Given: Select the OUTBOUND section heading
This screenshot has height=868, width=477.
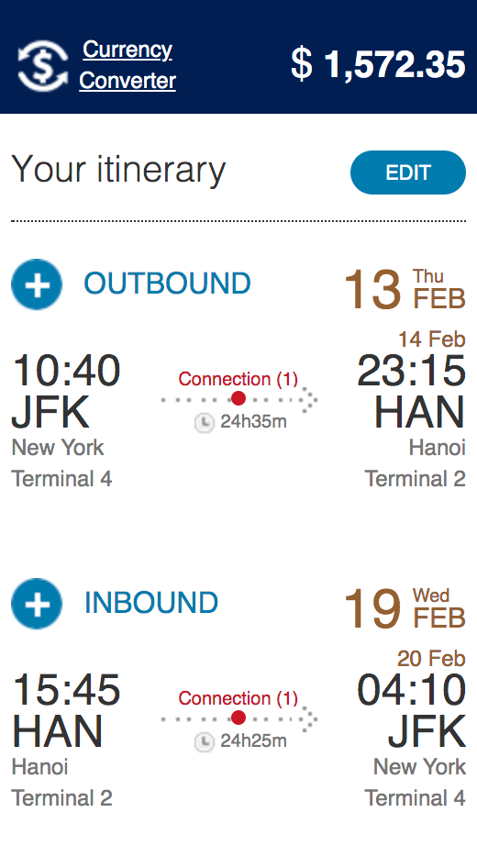Looking at the screenshot, I should 167,284.
